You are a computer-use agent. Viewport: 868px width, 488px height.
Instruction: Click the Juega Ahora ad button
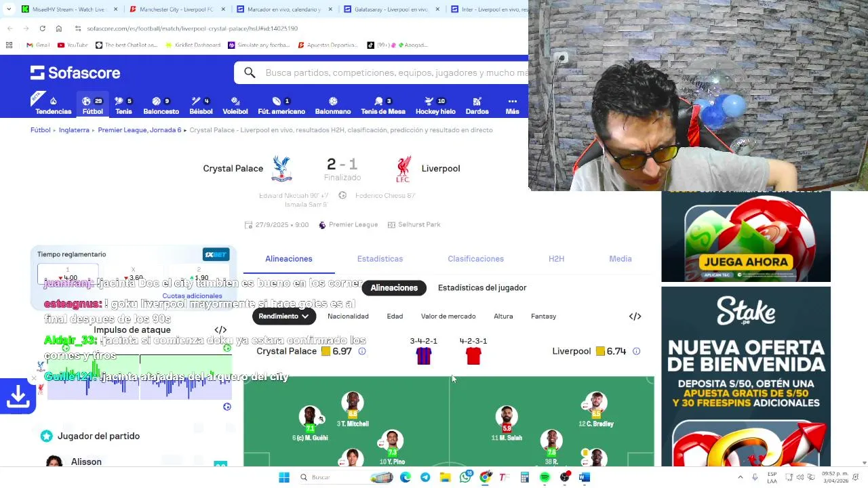746,262
